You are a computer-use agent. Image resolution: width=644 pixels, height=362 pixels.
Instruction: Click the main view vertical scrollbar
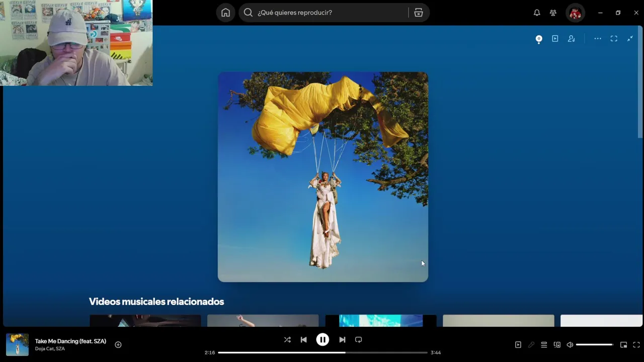(x=640, y=83)
